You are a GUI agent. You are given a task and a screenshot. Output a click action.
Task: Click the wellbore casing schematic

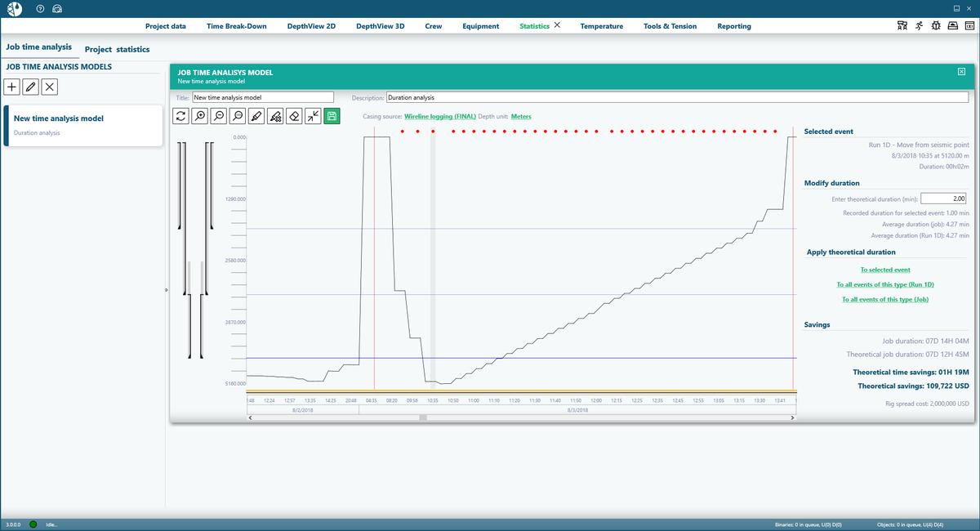(x=196, y=249)
